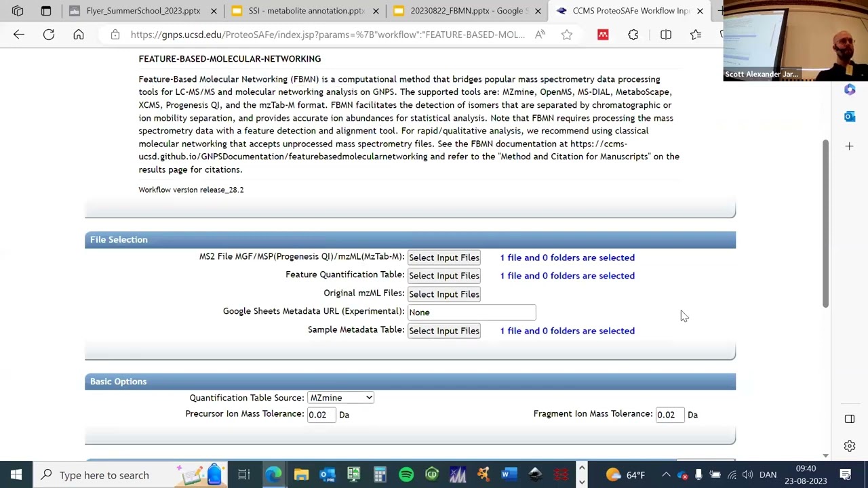868x488 pixels.
Task: Open the Quantification Table Source dropdown
Action: coord(340,398)
